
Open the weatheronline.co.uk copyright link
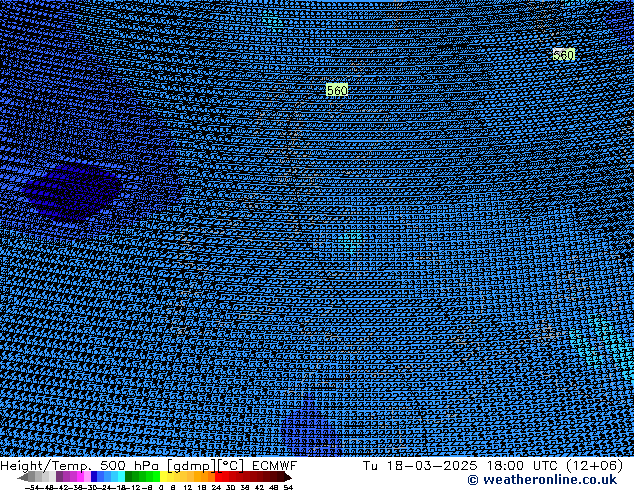point(543,480)
